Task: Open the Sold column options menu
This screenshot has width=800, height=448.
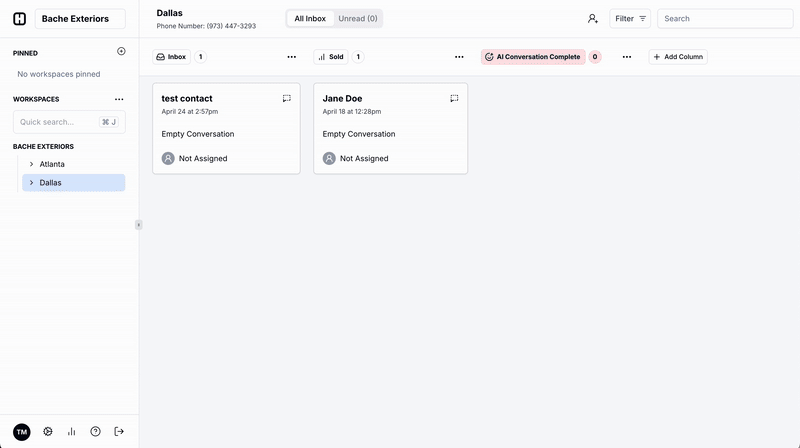Action: coord(459,57)
